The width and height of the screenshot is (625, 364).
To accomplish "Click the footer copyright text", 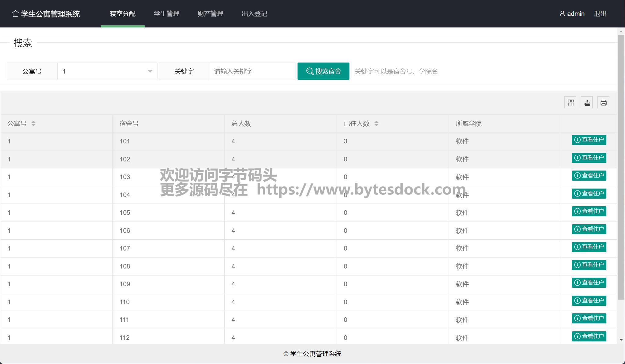I will pyautogui.click(x=312, y=354).
